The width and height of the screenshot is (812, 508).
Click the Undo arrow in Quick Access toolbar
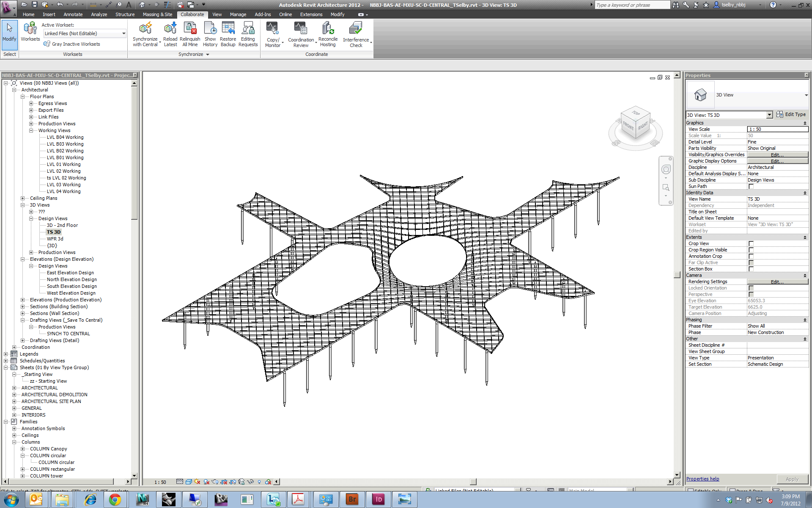60,5
